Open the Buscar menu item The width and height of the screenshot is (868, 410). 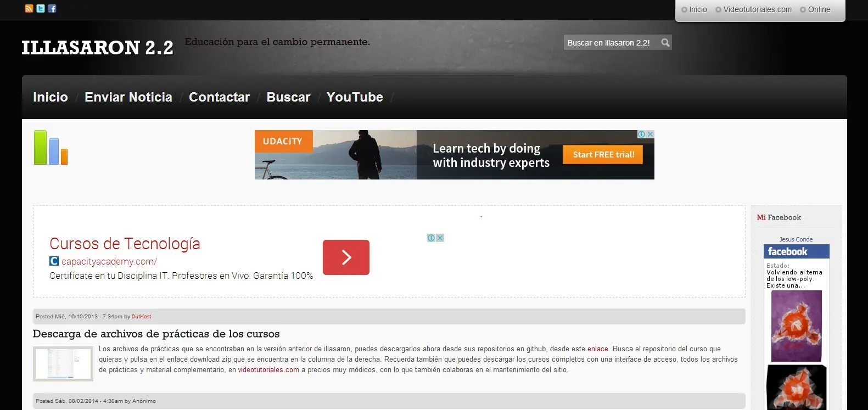click(288, 97)
